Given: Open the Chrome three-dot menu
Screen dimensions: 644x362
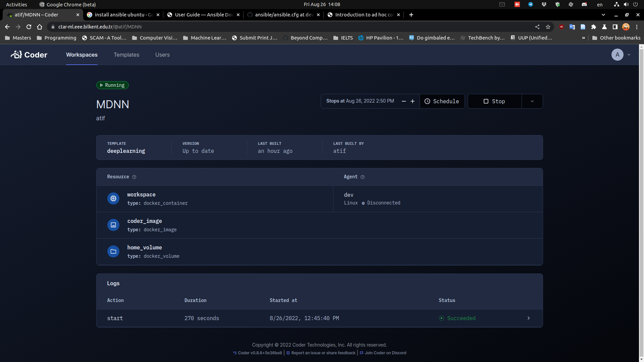Looking at the screenshot, I should coord(637,27).
